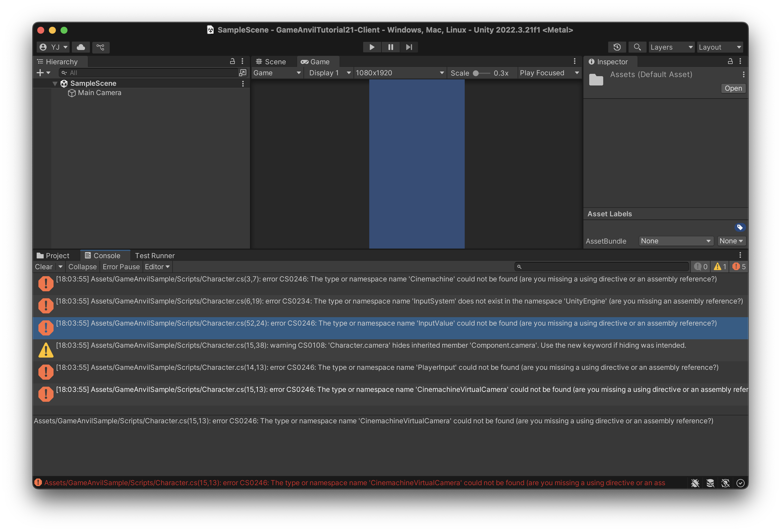The image size is (781, 532).
Task: Open version control icon in toolbar
Action: (x=100, y=47)
